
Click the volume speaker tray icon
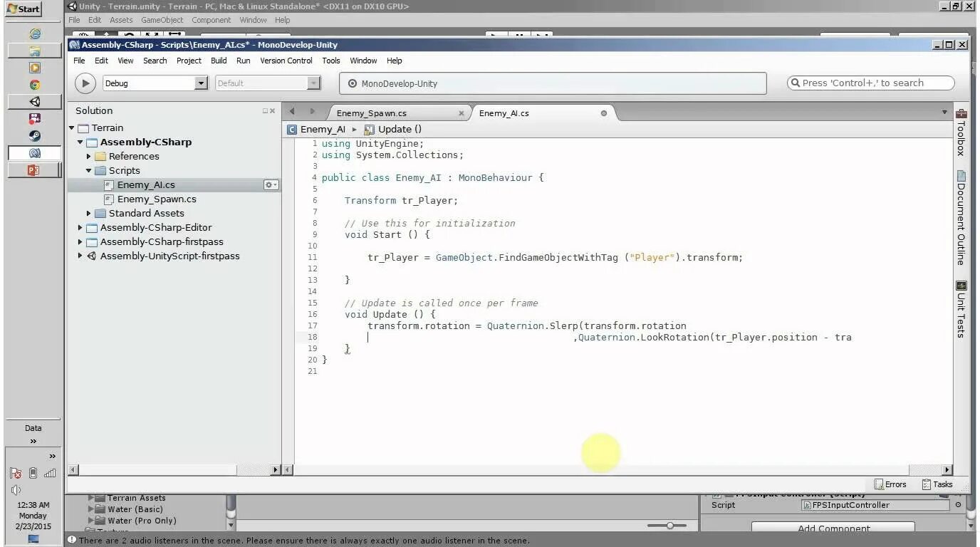point(16,490)
